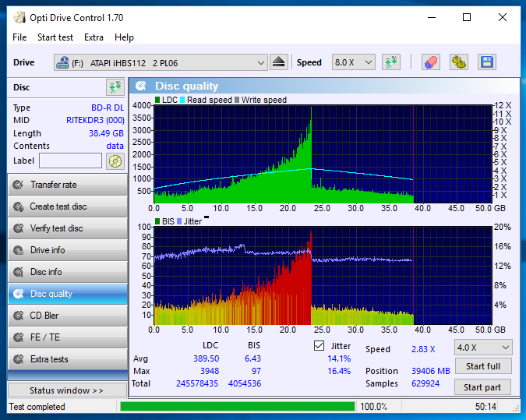Switch to Extra tests panel

pyautogui.click(x=68, y=359)
